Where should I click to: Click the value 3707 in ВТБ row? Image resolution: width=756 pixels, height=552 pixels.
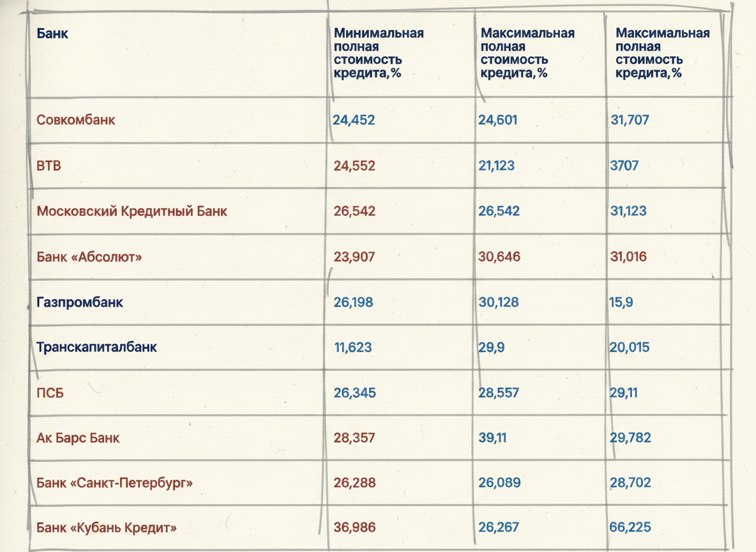pyautogui.click(x=624, y=165)
